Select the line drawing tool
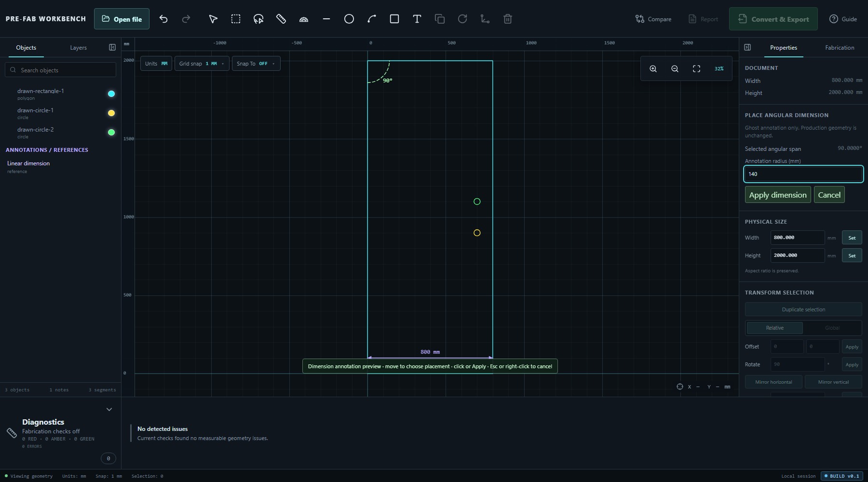 click(326, 19)
